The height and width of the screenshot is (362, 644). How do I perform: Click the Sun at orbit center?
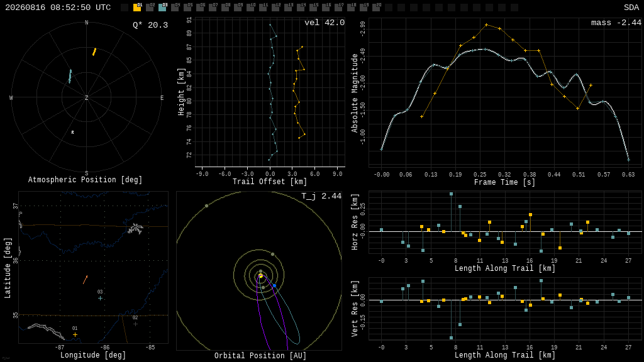[x=260, y=276]
